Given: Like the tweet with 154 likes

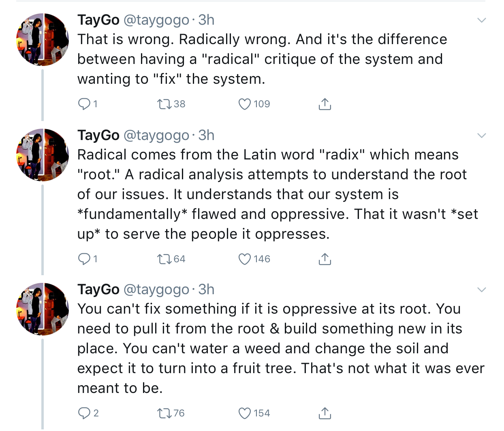Looking at the screenshot, I should point(245,413).
